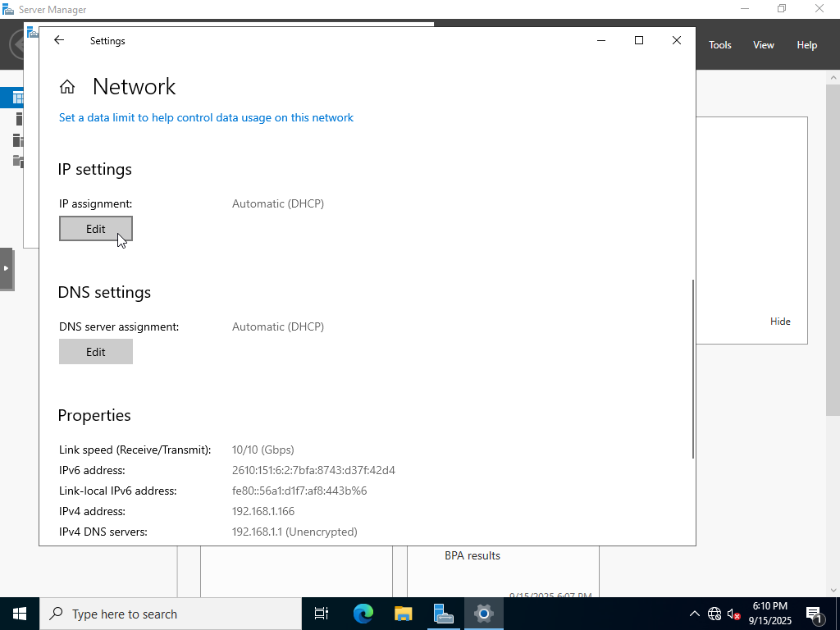The height and width of the screenshot is (630, 840).
Task: Launch File Explorer from the taskbar
Action: (x=404, y=613)
